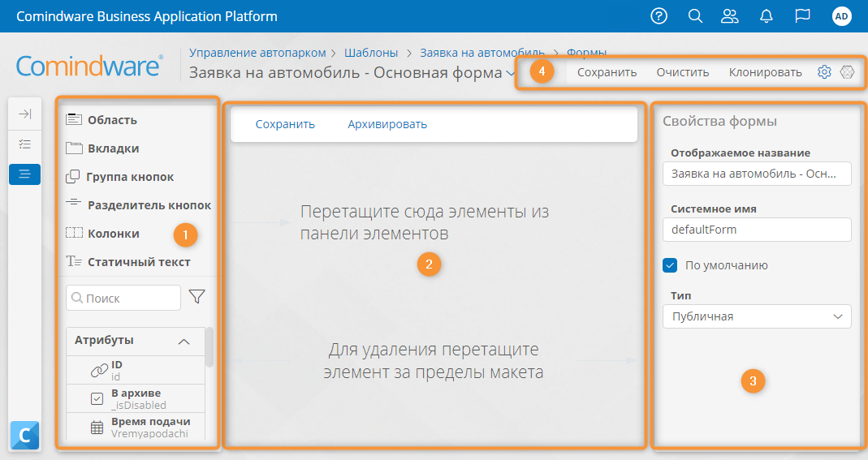Click Архивировать button on form canvas
Viewport: 868px width, 460px height.
point(387,124)
